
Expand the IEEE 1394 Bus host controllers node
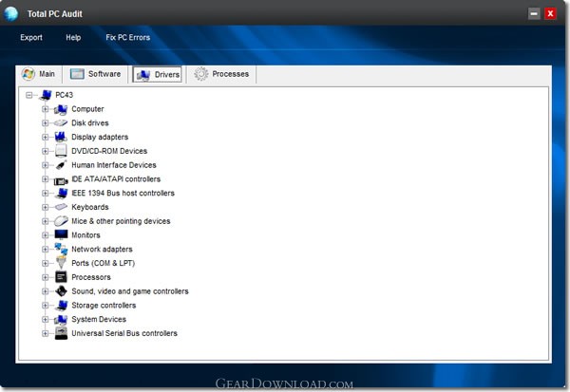pos(45,193)
